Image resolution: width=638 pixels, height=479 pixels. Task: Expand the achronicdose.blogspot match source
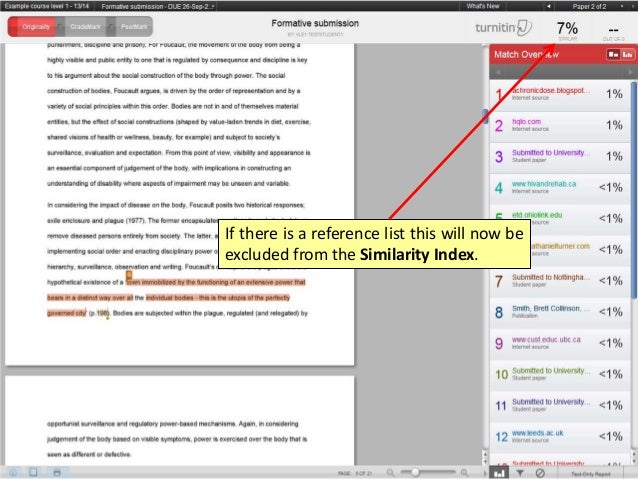click(x=560, y=94)
